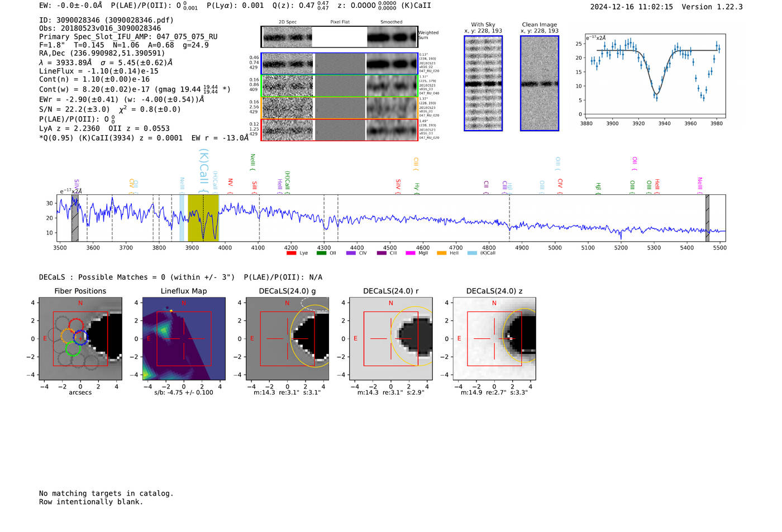Click the 2D Spec column header
The width and height of the screenshot is (782, 532).
[x=288, y=22]
